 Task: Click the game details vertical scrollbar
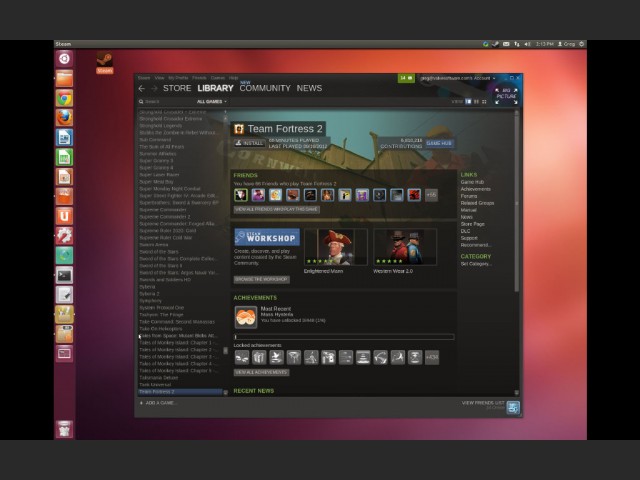(516, 203)
